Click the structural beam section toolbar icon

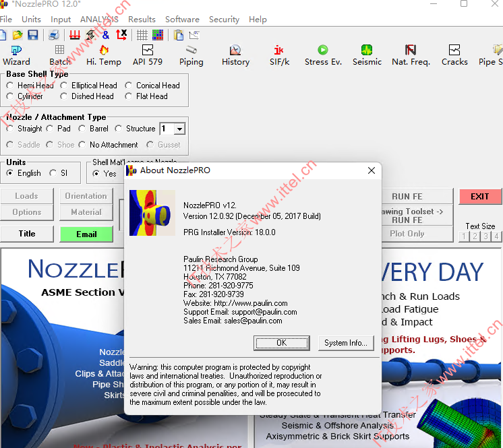[x=90, y=35]
